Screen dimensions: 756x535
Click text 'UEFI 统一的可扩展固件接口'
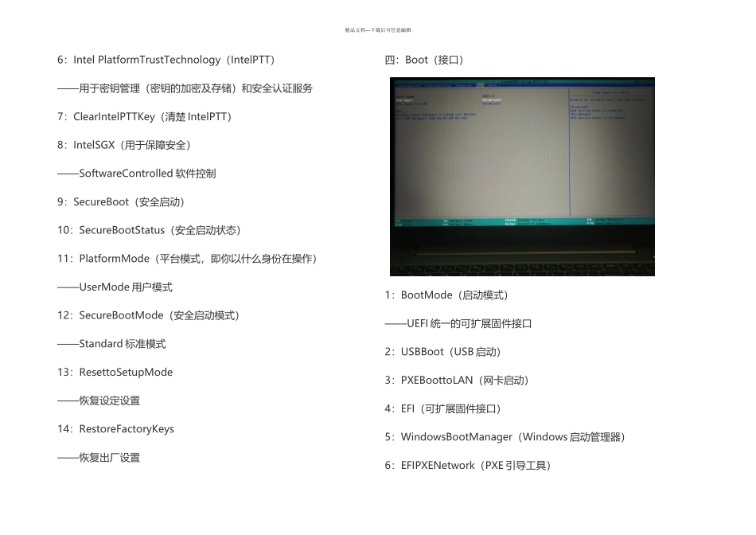(470, 324)
